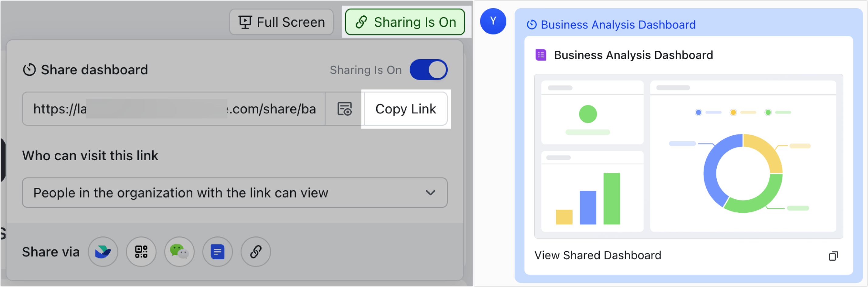Screen dimensions: 868x287
Task: Open the QR code sharing option
Action: click(x=141, y=252)
